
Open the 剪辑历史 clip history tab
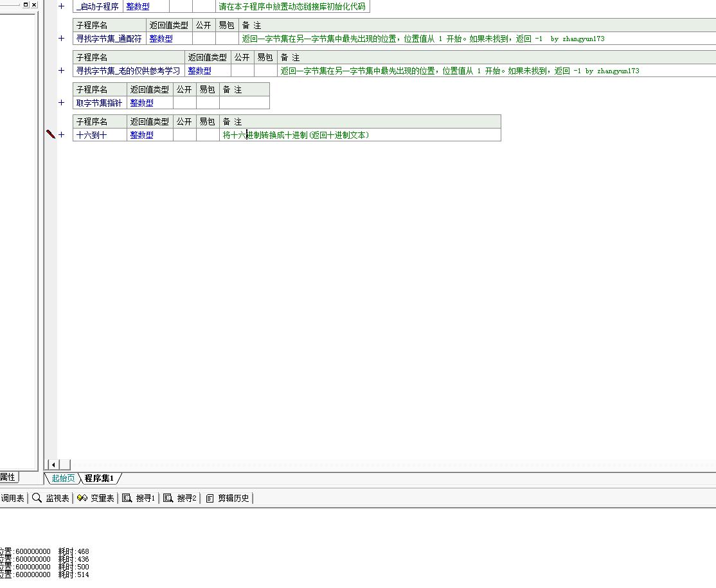point(228,498)
